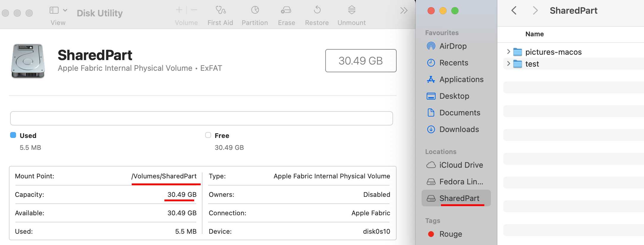Click the Type value in info table

click(332, 176)
